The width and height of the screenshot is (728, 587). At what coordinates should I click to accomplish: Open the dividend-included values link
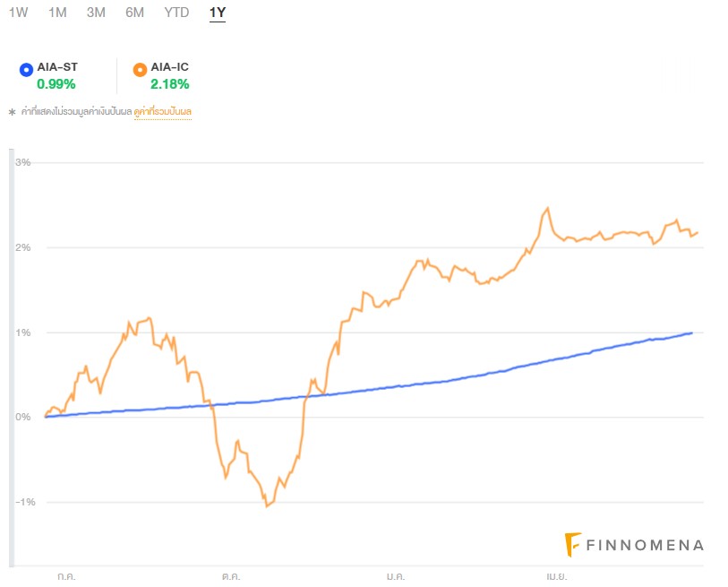(x=163, y=112)
